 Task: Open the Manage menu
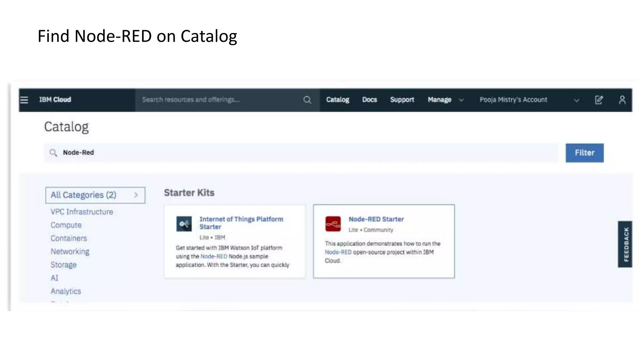click(440, 100)
